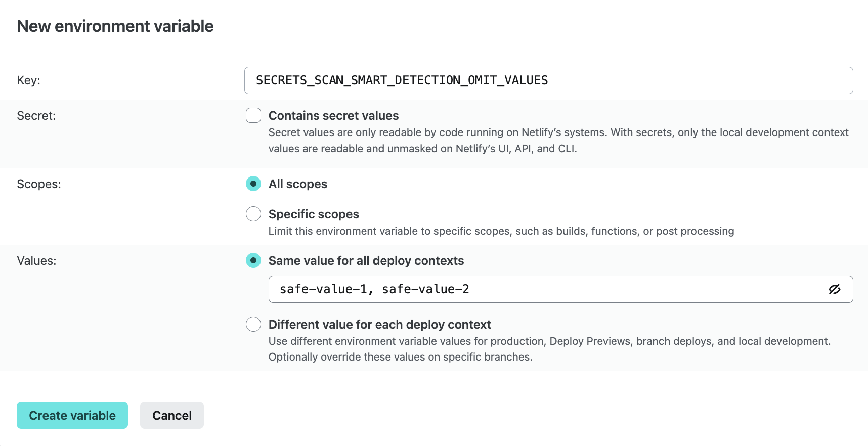The height and width of the screenshot is (446, 868).
Task: Click the 'Use different environment variable values' description
Action: coord(549,349)
